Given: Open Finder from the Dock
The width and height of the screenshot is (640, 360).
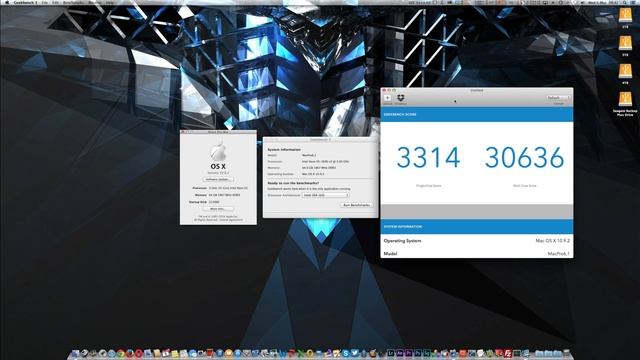Looking at the screenshot, I should [75, 353].
